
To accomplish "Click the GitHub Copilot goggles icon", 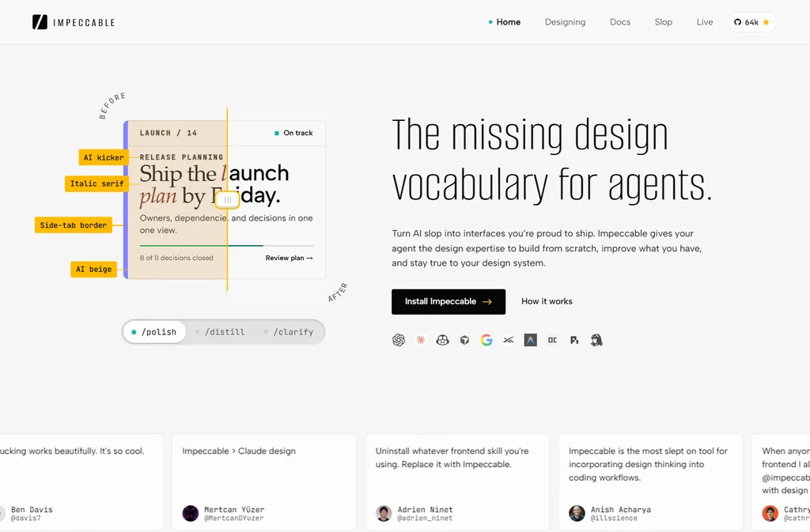I will click(442, 340).
